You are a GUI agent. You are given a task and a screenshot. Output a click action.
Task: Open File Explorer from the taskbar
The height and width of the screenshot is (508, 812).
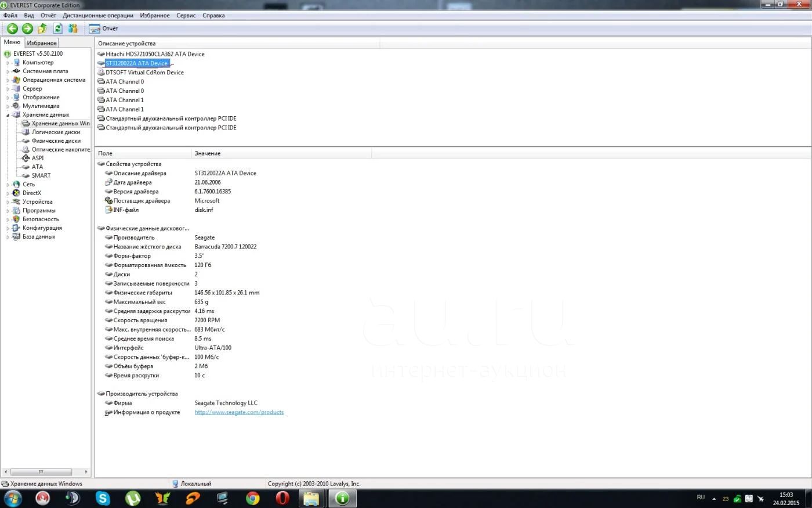click(311, 498)
